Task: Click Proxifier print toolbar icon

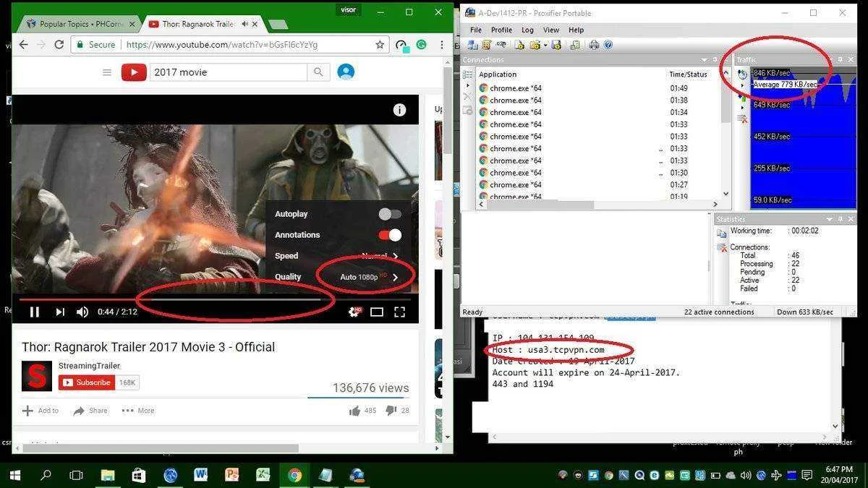Action: point(594,45)
